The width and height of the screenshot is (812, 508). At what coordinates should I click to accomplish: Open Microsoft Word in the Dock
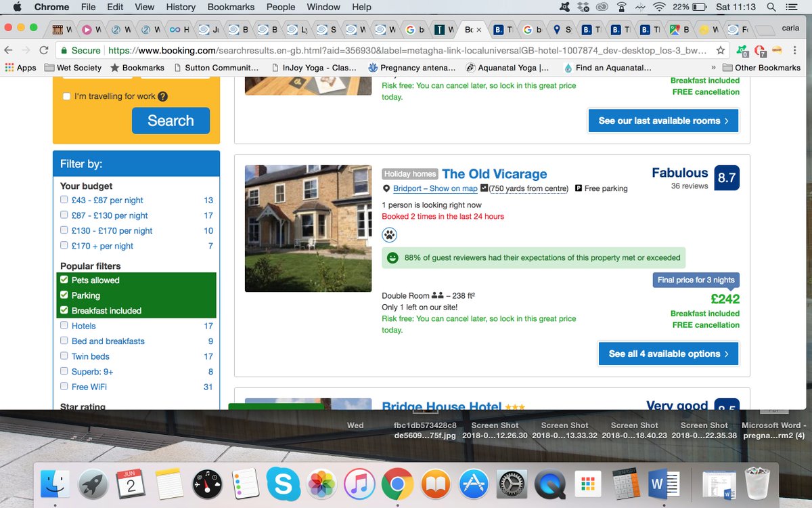[664, 485]
